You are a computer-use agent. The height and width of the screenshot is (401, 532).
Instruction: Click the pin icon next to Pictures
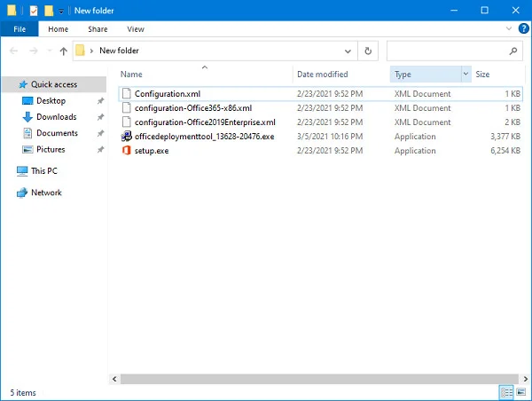(100, 149)
